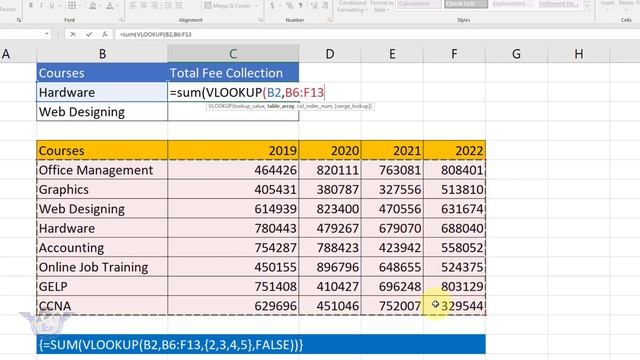Image resolution: width=640 pixels, height=360 pixels.
Task: Open the Fill Color dropdown arrow
Action: point(100,5)
